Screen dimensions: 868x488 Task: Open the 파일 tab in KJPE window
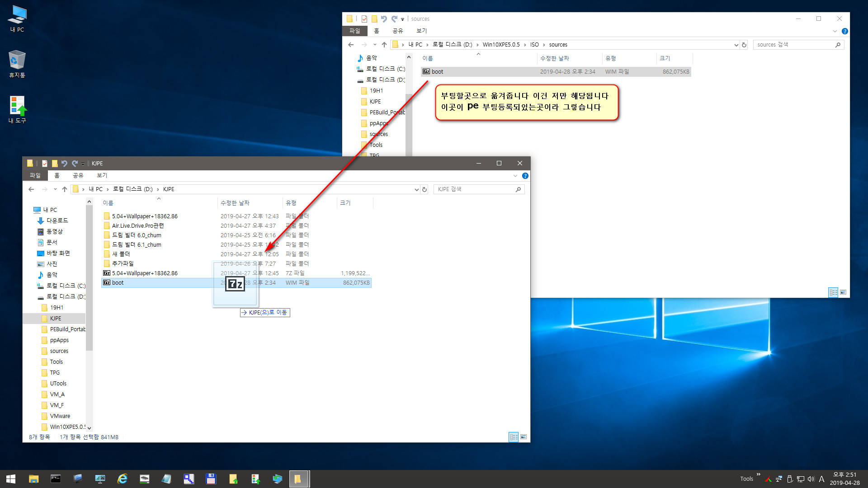(35, 175)
